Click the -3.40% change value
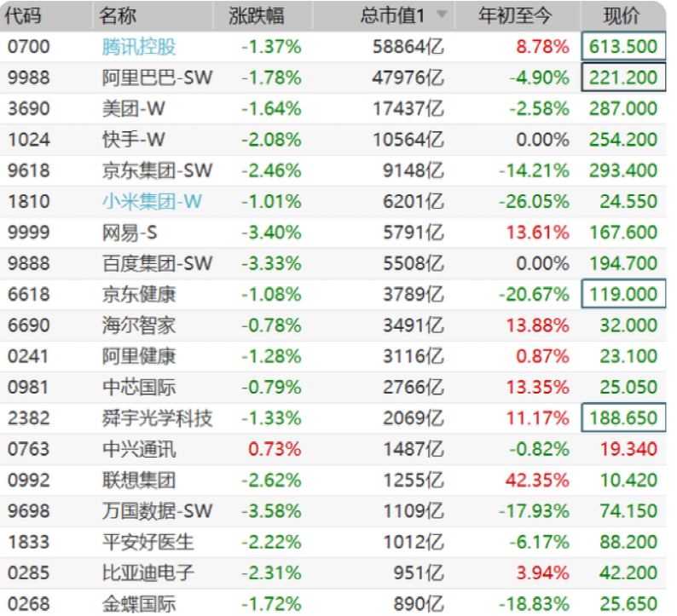This screenshot has width=677, height=616. (271, 233)
